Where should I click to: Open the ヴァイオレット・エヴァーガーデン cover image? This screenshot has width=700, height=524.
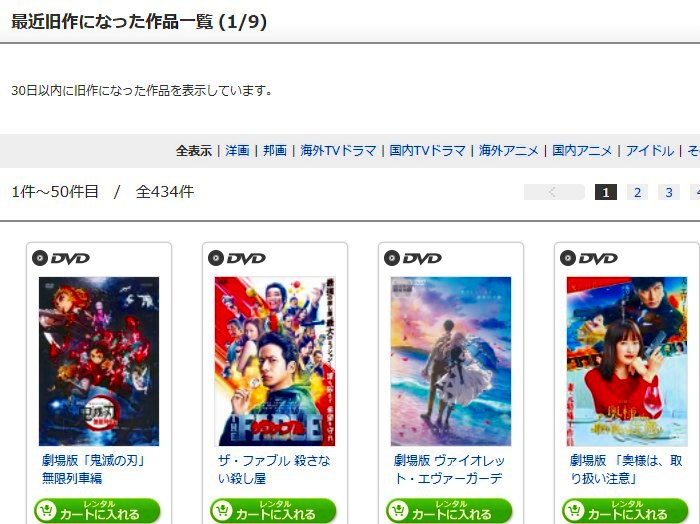[x=450, y=361]
